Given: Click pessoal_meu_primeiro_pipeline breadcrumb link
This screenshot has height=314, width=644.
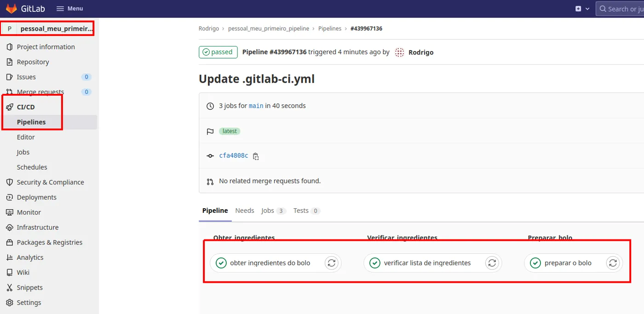Looking at the screenshot, I should click(x=269, y=29).
